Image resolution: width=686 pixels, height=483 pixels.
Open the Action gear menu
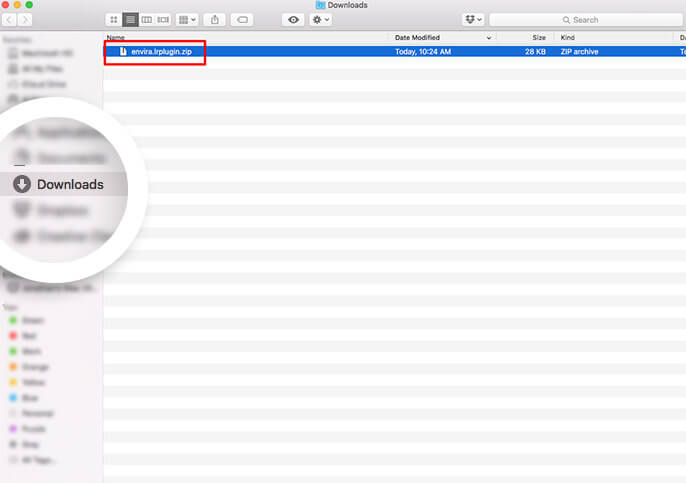click(x=321, y=20)
